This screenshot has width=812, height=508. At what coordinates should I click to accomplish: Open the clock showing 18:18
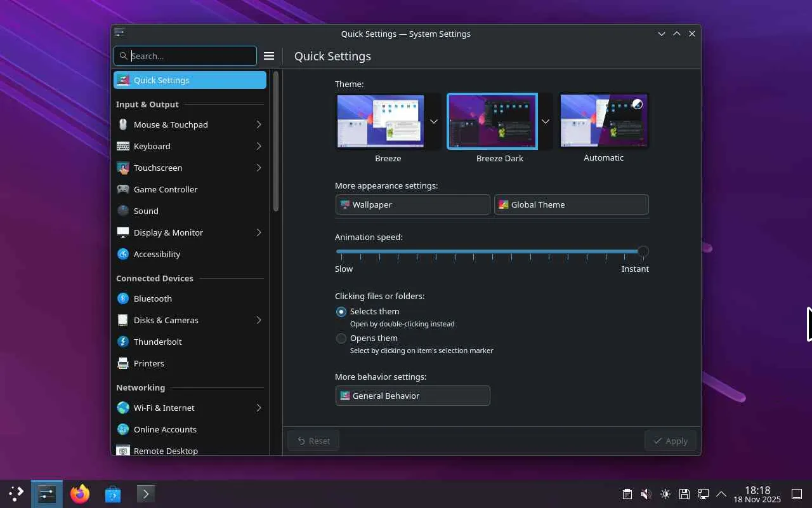tap(757, 494)
